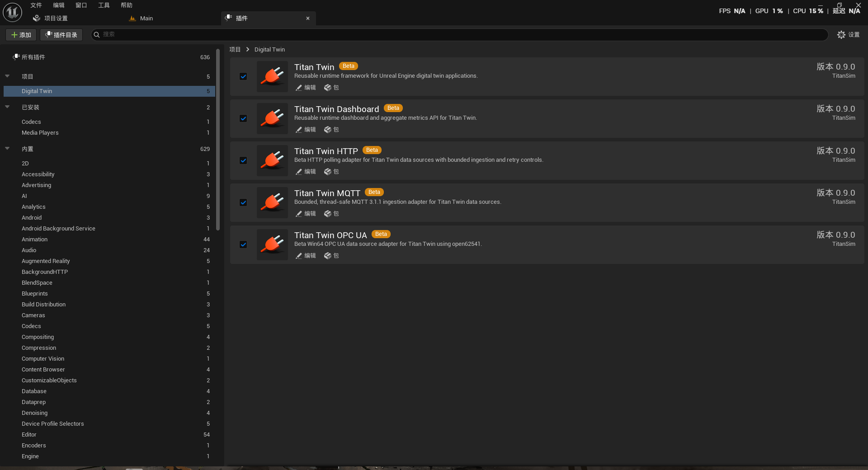Viewport: 868px width, 470px height.
Task: Click the Titan Twin plugin plug icon
Action: click(272, 76)
